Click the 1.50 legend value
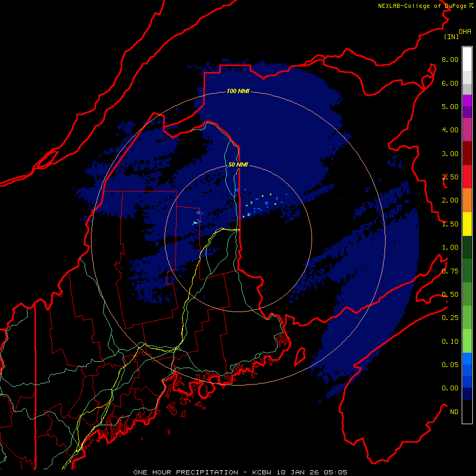This screenshot has height=476, width=476. (450, 224)
